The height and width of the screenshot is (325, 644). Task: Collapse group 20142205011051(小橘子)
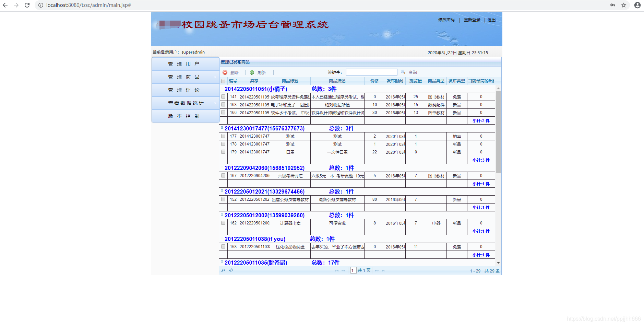pyautogui.click(x=222, y=88)
